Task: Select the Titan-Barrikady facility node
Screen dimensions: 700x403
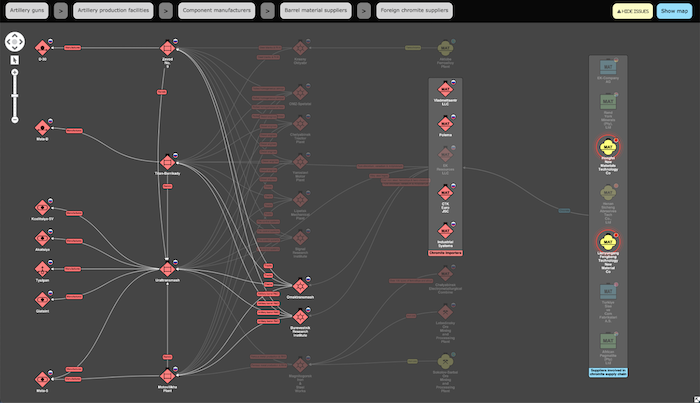Action: [x=167, y=162]
